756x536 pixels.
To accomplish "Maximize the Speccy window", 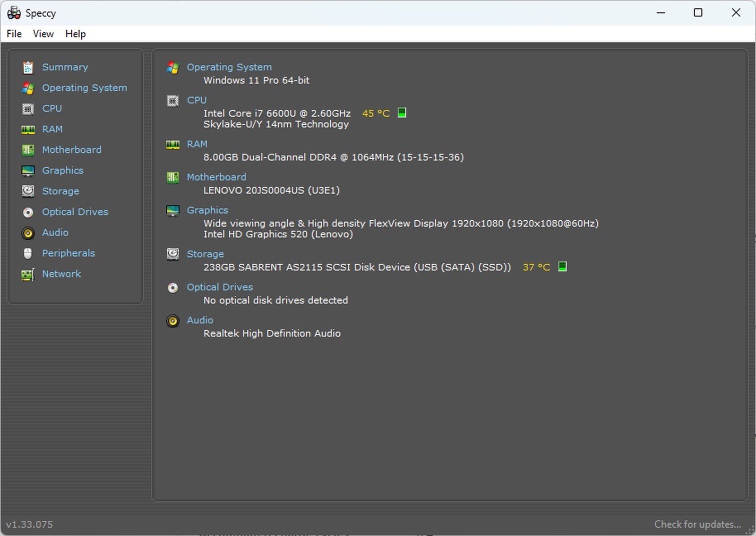I will tap(698, 13).
